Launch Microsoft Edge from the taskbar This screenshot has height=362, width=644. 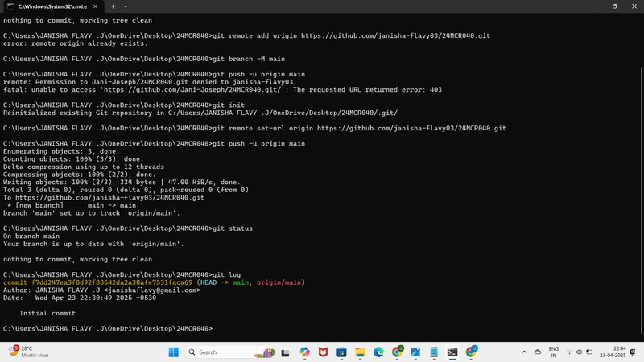point(378,352)
